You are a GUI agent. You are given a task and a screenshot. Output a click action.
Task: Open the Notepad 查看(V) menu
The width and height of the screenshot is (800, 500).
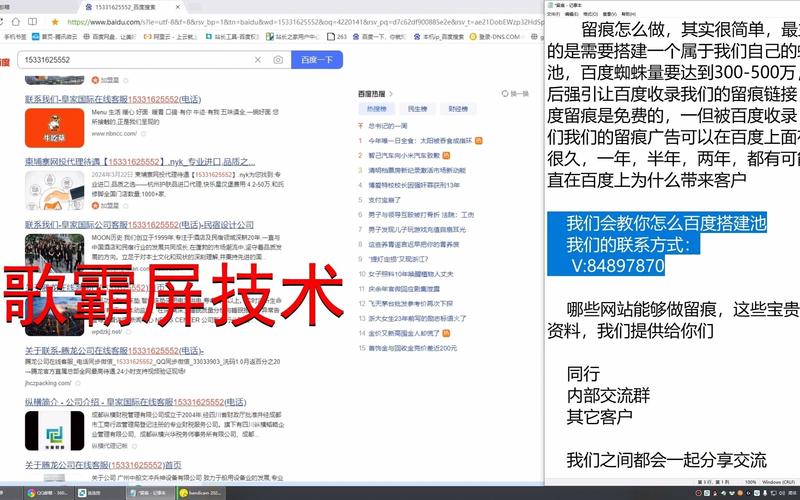click(x=609, y=14)
